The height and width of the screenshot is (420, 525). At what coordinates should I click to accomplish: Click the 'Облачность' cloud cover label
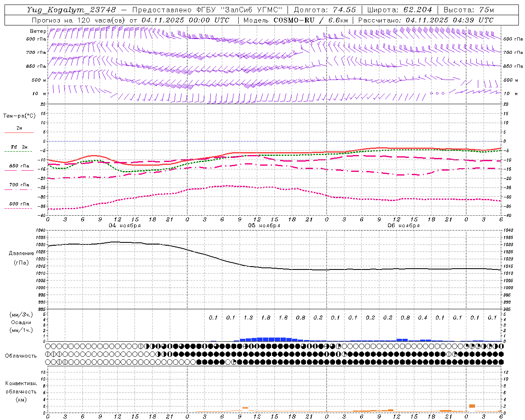tap(21, 356)
